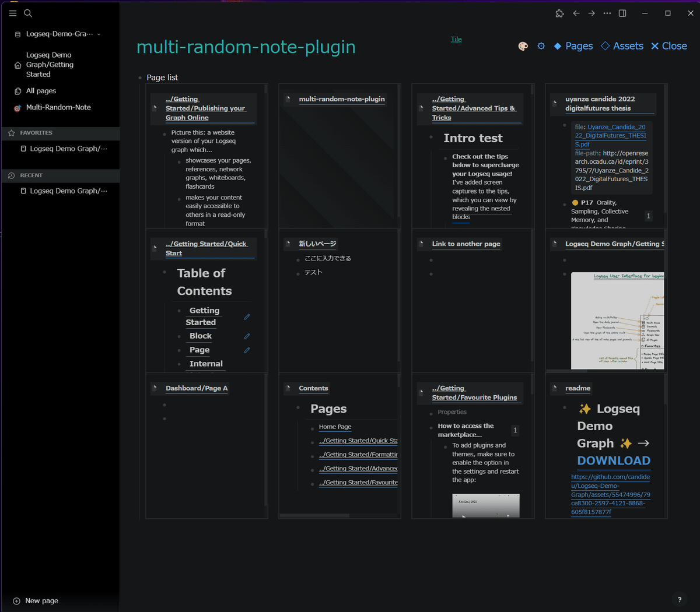Reveal the nested blocks under Intro test
The width and height of the screenshot is (700, 612).
pos(461,217)
